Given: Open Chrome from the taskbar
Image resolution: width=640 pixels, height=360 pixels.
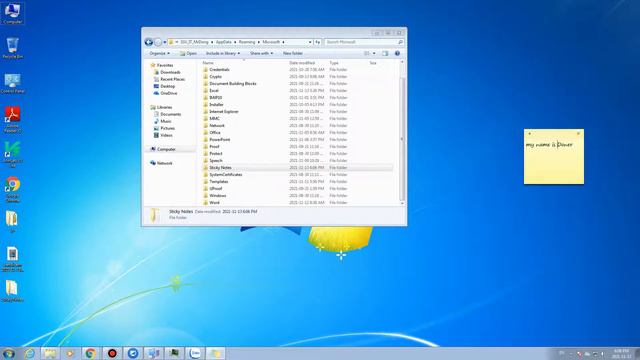Looking at the screenshot, I should (x=91, y=353).
